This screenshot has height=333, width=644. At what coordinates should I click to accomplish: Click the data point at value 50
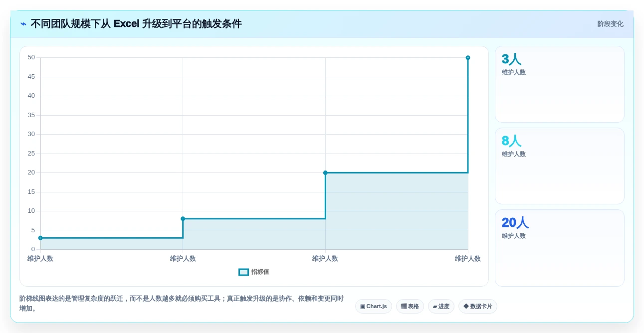[468, 58]
